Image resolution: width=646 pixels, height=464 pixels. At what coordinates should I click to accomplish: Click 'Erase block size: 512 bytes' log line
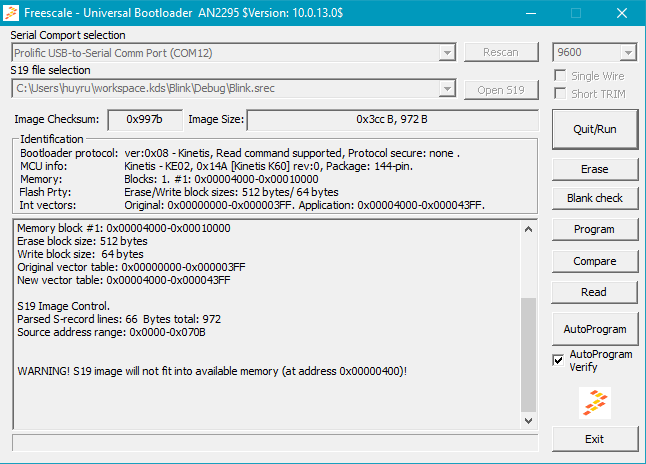(x=82, y=241)
